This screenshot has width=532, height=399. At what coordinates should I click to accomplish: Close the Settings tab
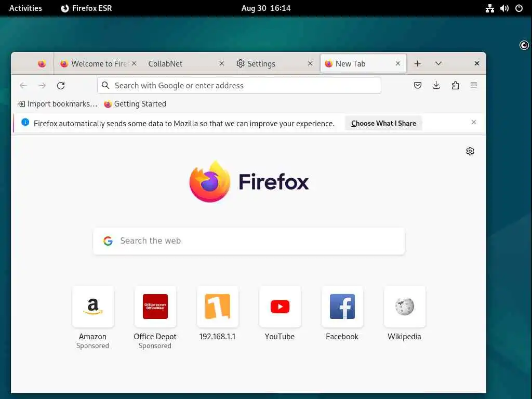pos(310,63)
